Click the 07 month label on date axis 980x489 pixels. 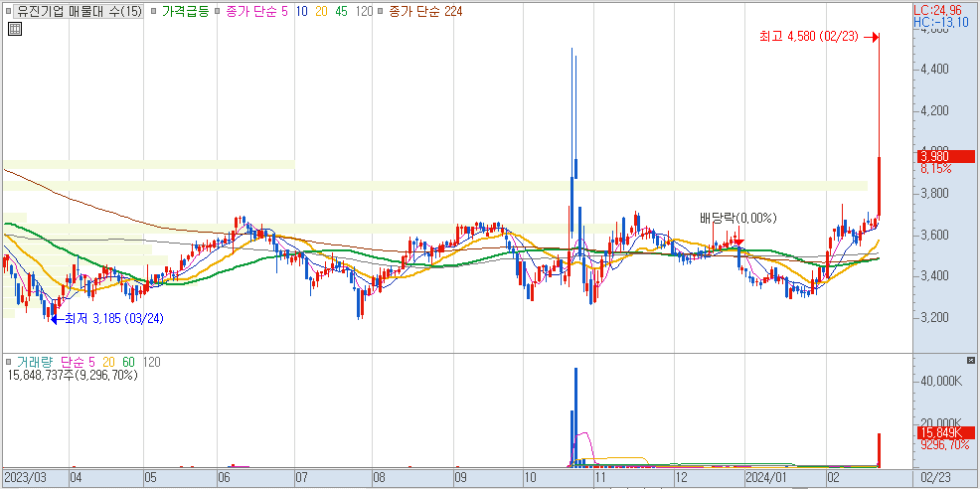(301, 477)
